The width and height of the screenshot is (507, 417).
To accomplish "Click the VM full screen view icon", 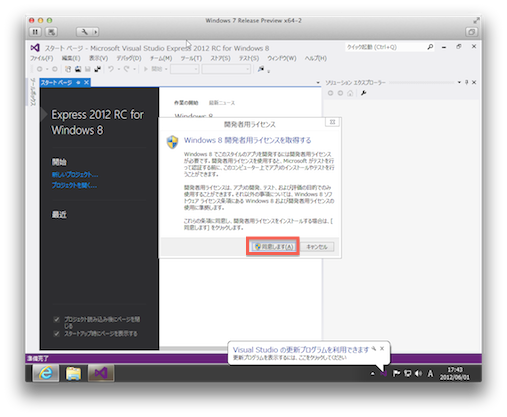I will click(472, 32).
